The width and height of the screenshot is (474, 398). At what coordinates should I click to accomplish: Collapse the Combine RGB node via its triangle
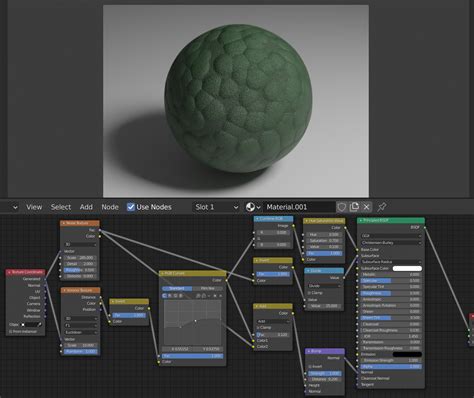[x=257, y=219]
